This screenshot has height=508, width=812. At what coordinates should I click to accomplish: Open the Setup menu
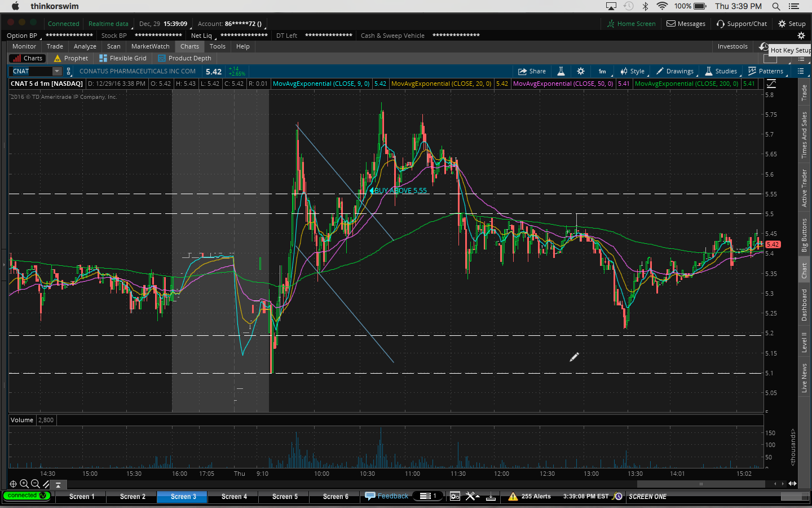pyautogui.click(x=792, y=24)
